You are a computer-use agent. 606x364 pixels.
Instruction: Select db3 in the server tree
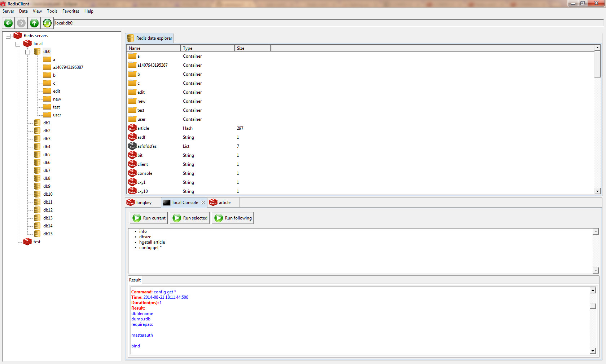pyautogui.click(x=47, y=139)
